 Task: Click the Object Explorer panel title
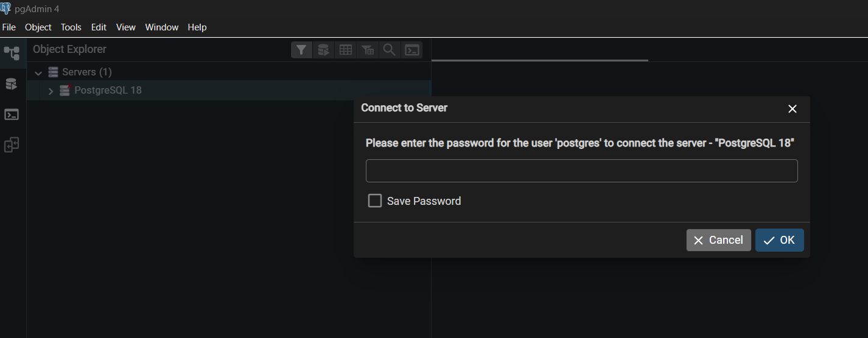tap(69, 49)
